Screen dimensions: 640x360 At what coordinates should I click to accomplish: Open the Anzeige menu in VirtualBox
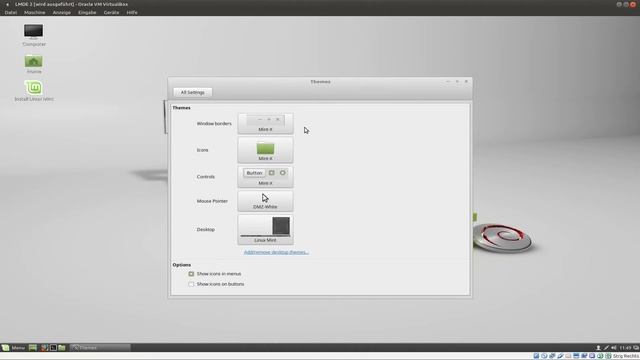61,13
